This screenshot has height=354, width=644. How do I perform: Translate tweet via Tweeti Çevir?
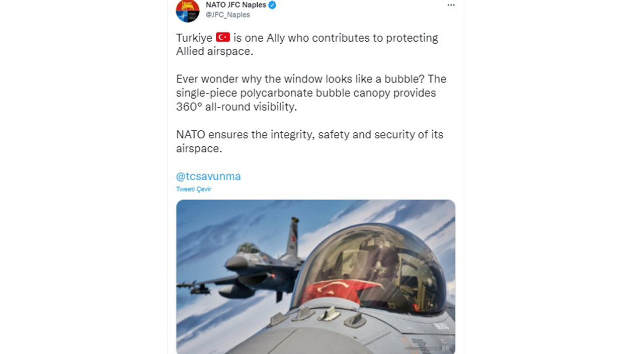tap(193, 189)
